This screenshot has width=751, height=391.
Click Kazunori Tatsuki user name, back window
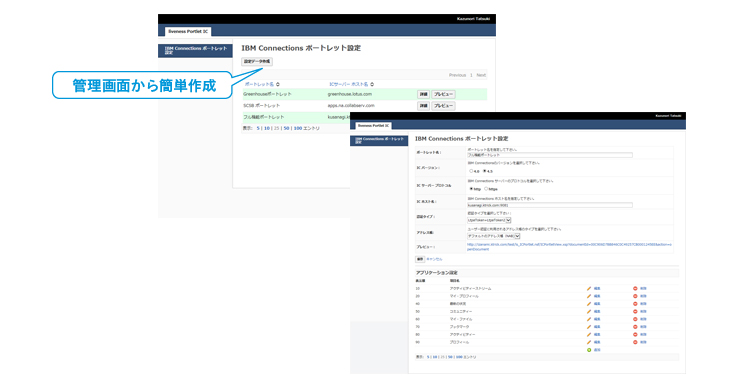(473, 19)
